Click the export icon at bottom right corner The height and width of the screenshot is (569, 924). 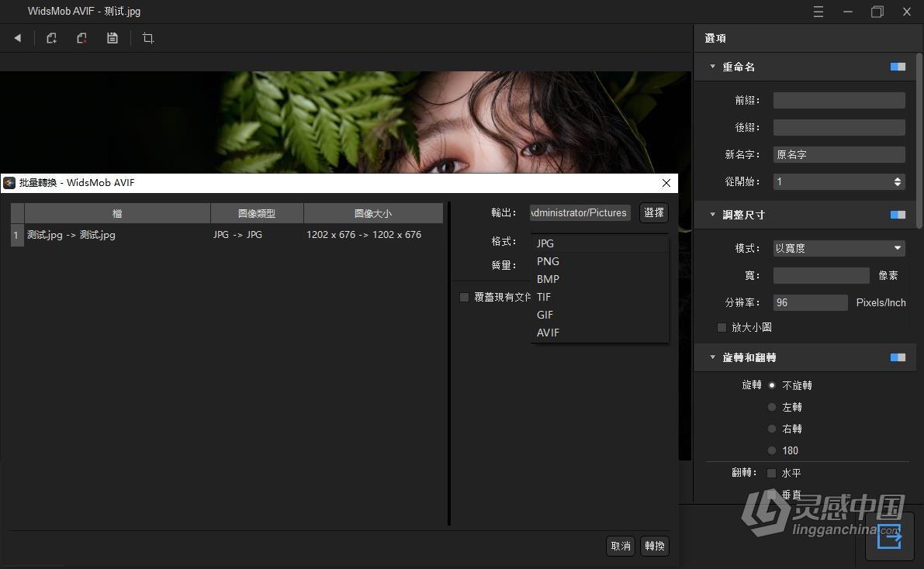(890, 536)
